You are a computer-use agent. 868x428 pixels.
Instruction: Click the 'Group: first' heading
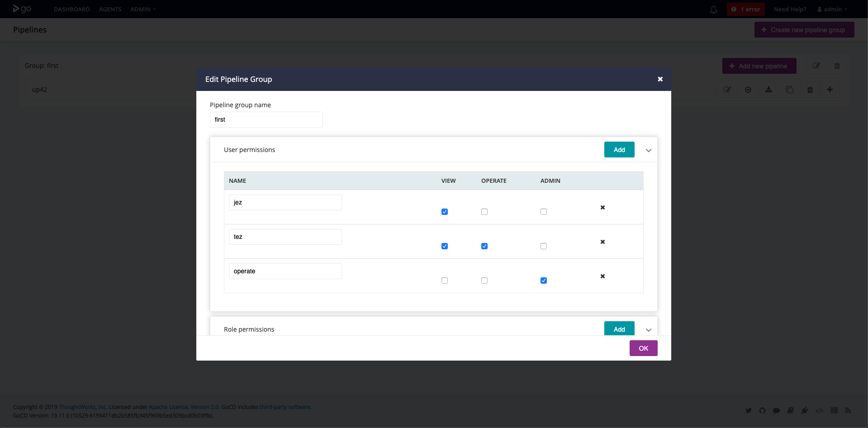[x=42, y=66]
